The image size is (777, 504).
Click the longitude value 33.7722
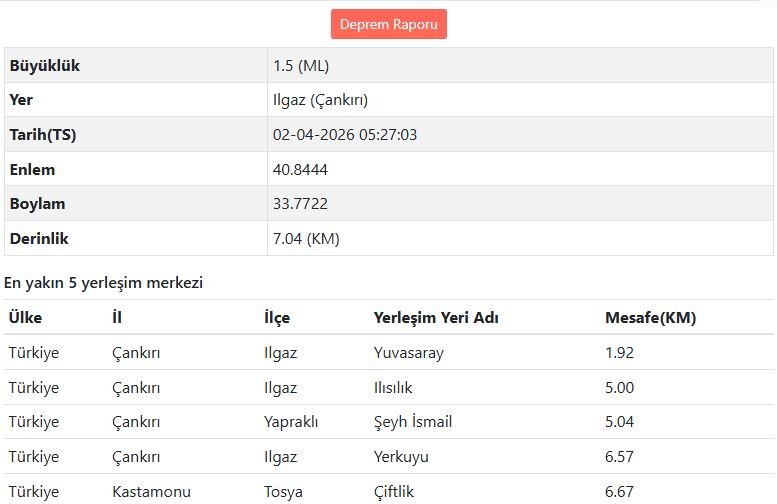coord(300,204)
